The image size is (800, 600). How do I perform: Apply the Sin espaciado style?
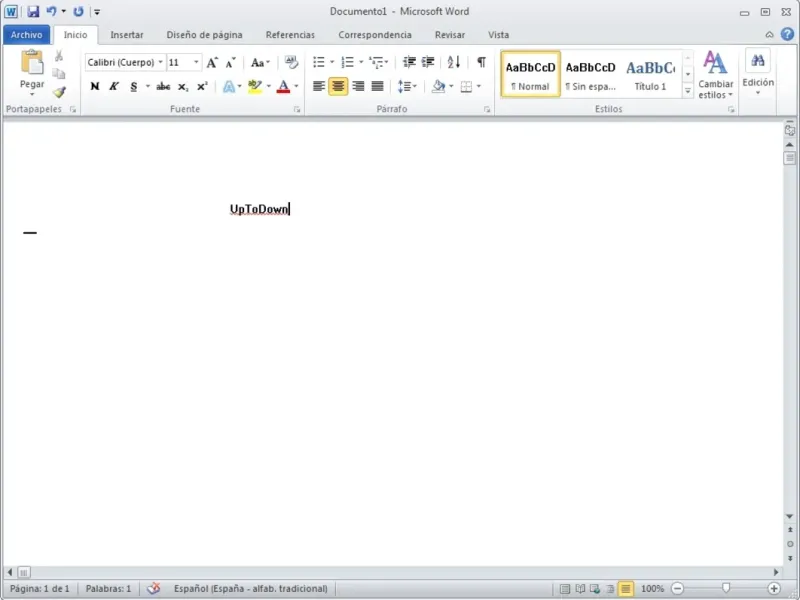coord(590,74)
